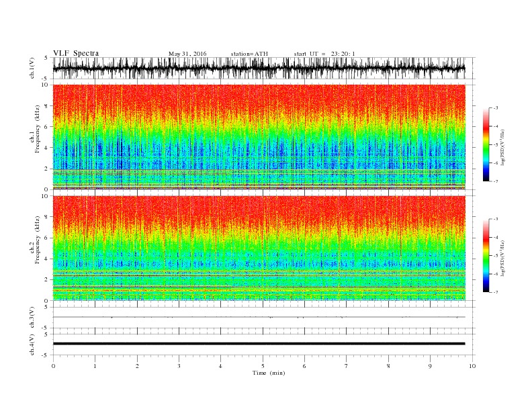Click the "station=ATH" header text
This screenshot has width=532, height=411.
[249, 54]
